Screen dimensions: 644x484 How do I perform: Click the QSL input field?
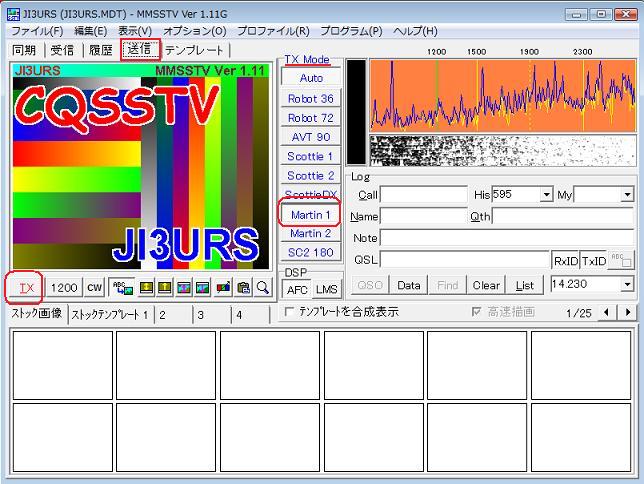[x=465, y=260]
